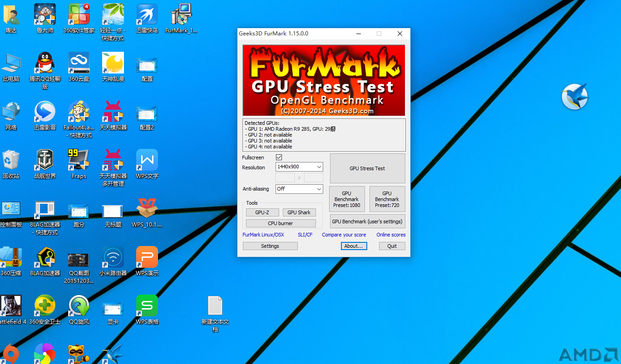The height and width of the screenshot is (364, 621).
Task: Click the floating blue bird widget
Action: click(575, 97)
